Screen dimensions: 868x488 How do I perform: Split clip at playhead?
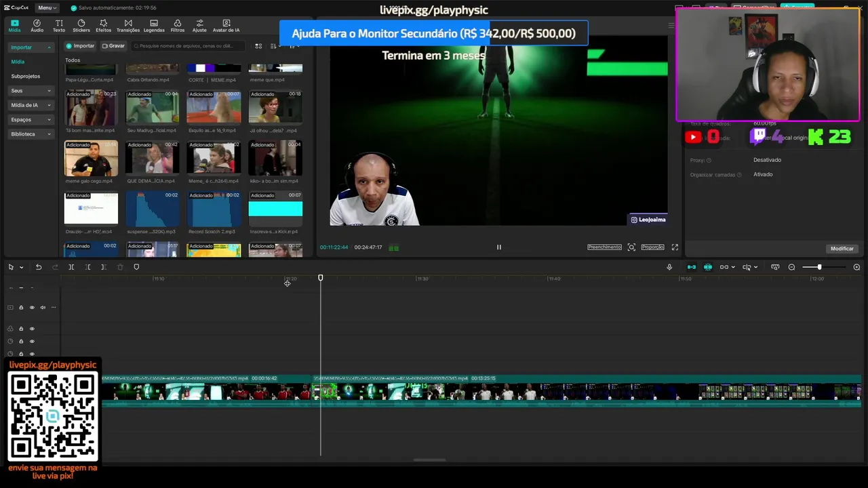(x=71, y=267)
